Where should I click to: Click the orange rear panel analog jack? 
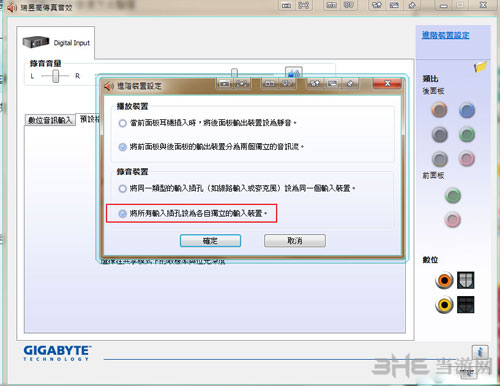click(439, 110)
